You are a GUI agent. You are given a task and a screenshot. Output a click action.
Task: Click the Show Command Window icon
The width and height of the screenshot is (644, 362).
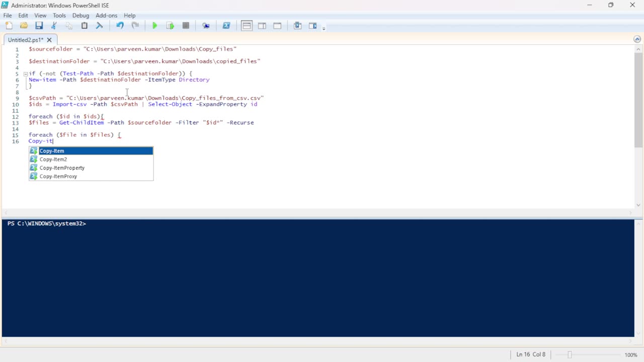pos(297,26)
